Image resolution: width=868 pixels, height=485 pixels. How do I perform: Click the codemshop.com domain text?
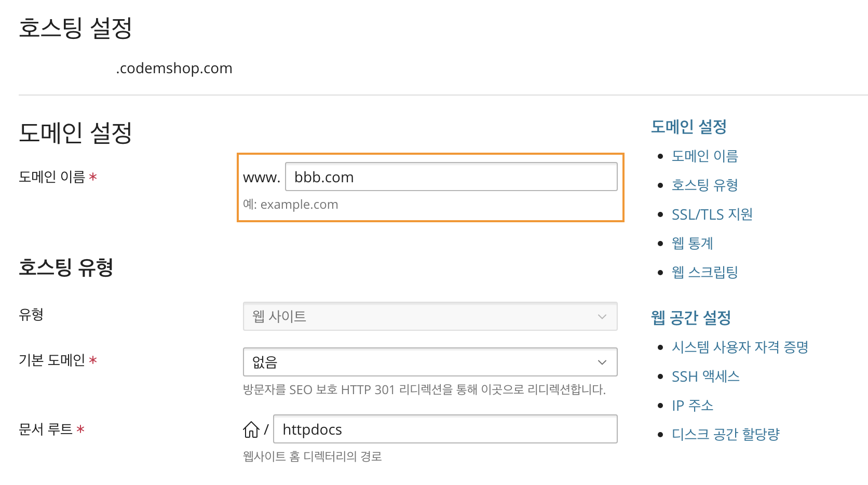174,69
